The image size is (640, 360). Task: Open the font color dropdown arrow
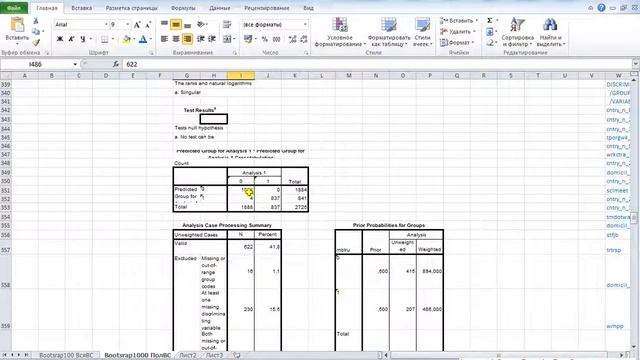151,39
